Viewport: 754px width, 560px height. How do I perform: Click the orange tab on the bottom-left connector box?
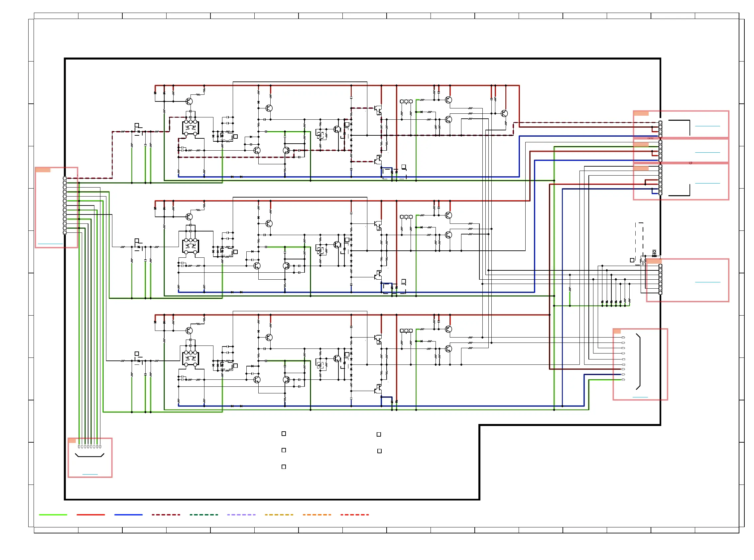[x=72, y=441]
